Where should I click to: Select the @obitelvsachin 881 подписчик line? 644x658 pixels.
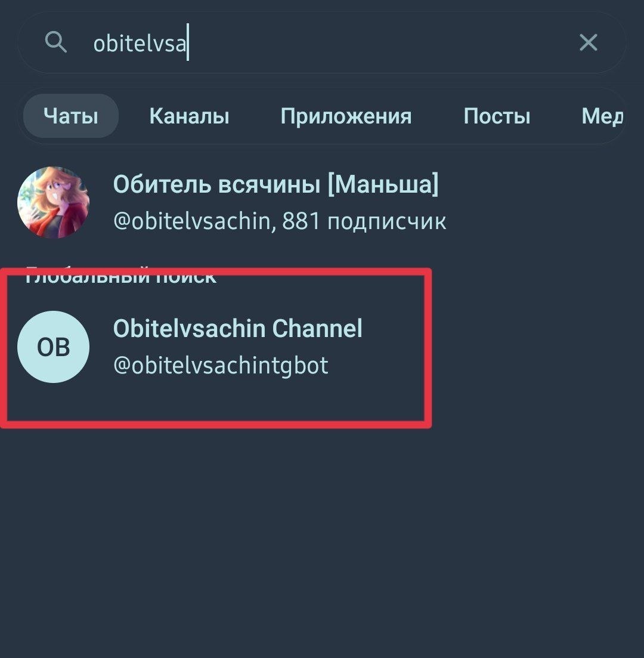[280, 221]
